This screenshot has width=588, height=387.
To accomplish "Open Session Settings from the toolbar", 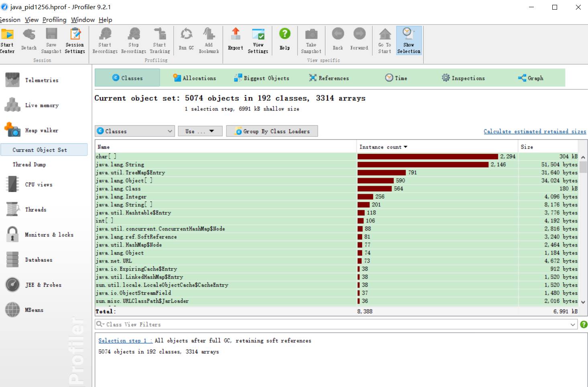I will coord(75,40).
